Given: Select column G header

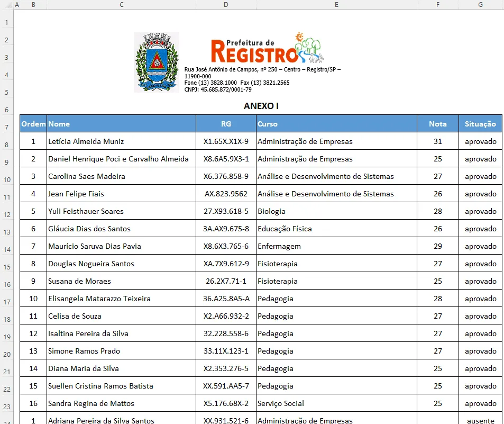Looking at the screenshot, I should tap(481, 5).
